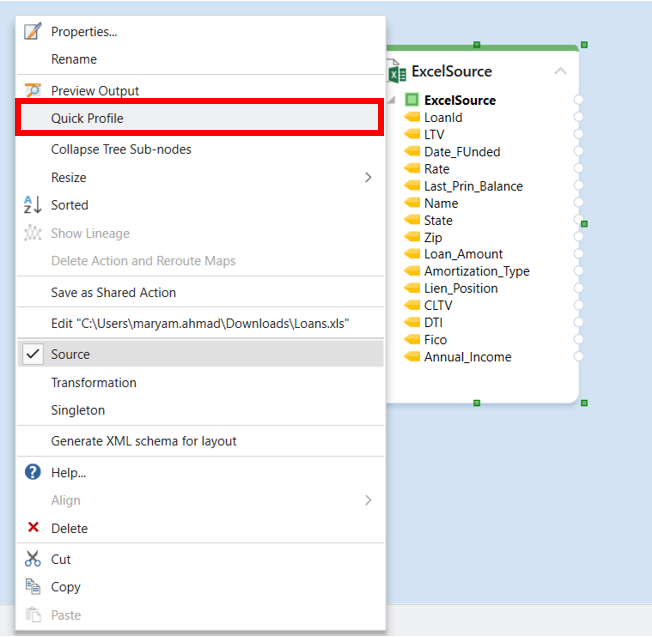Click the Cut scissors icon

(x=32, y=559)
